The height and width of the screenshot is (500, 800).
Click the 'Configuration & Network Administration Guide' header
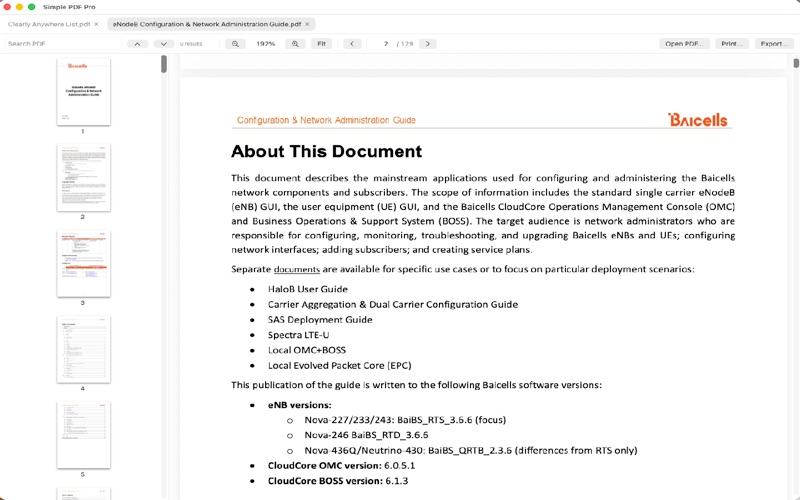(326, 120)
